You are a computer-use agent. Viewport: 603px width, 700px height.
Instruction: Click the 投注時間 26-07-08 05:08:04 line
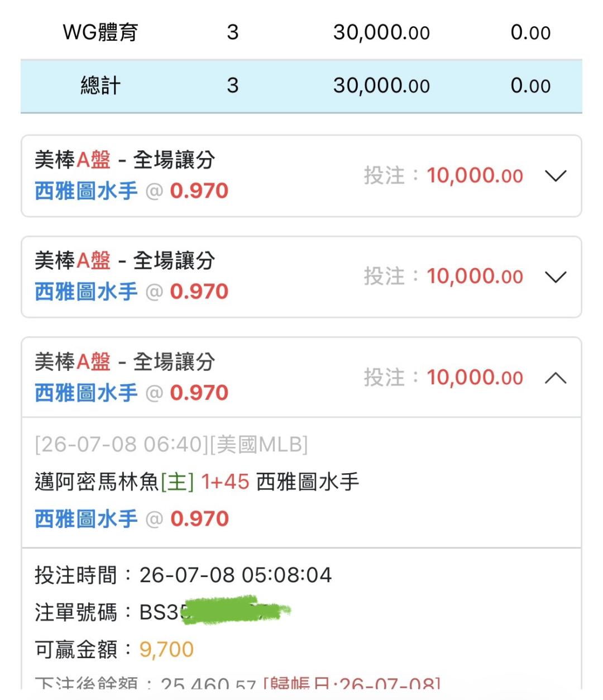coord(183,575)
